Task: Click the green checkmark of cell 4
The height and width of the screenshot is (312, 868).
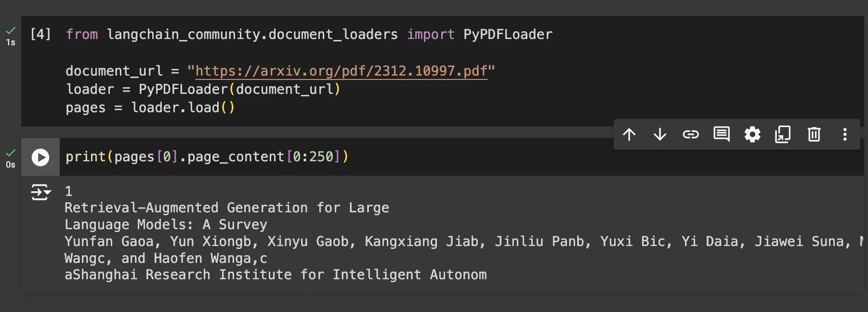Action: (11, 30)
